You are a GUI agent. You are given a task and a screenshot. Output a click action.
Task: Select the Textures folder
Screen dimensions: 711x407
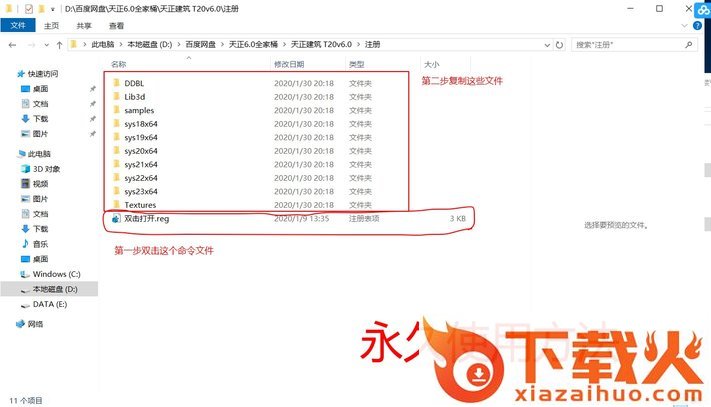(x=140, y=205)
